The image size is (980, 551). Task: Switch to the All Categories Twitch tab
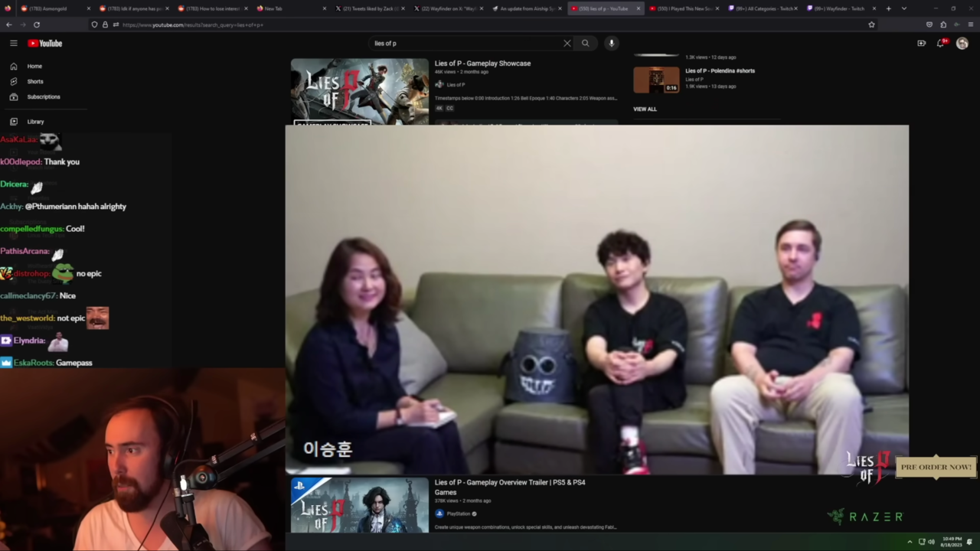point(762,8)
